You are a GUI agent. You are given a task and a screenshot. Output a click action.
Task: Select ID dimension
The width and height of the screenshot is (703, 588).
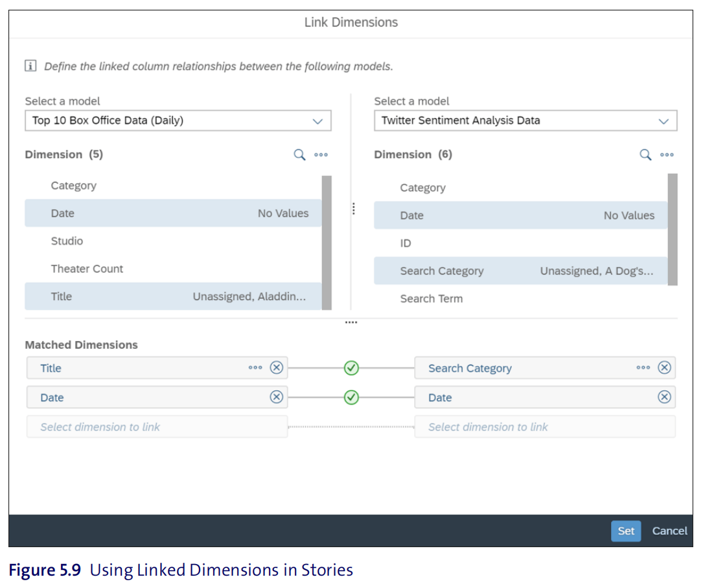(520, 243)
